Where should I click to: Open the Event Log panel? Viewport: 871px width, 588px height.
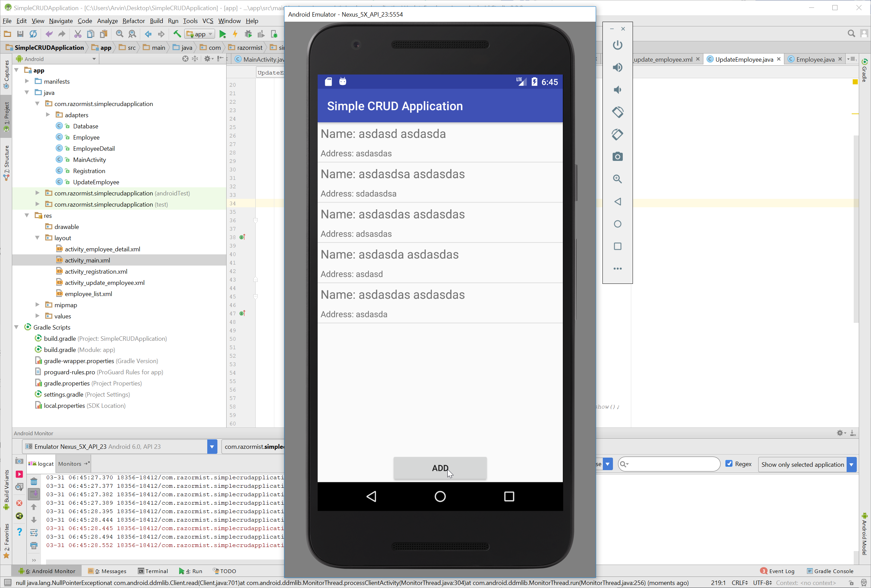782,571
